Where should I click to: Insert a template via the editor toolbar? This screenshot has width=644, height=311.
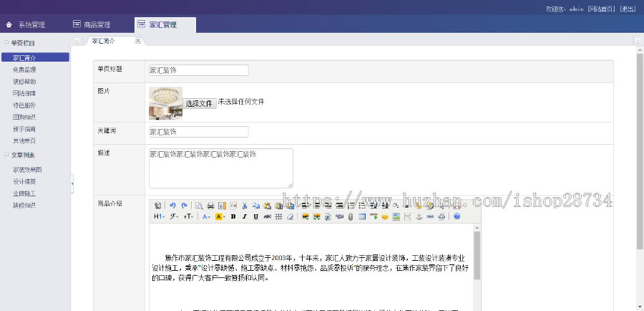click(x=223, y=206)
